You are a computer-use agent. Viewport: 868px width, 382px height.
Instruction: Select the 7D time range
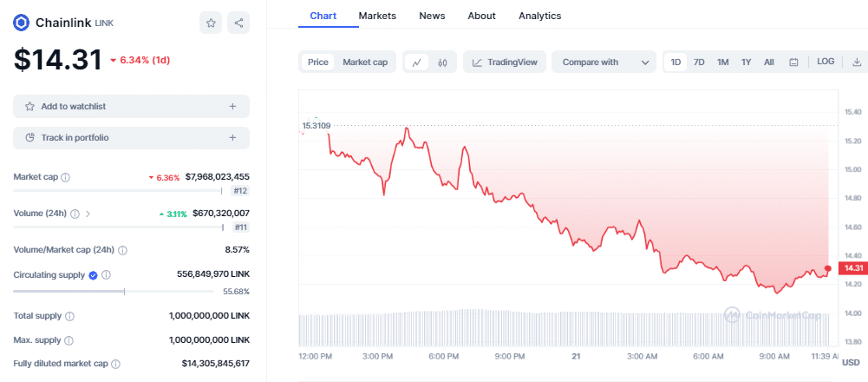[x=699, y=63]
